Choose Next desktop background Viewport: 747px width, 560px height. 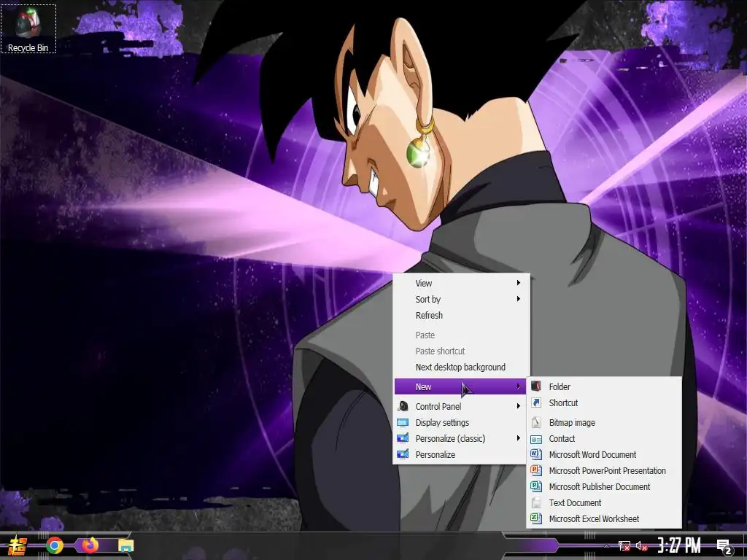[461, 367]
